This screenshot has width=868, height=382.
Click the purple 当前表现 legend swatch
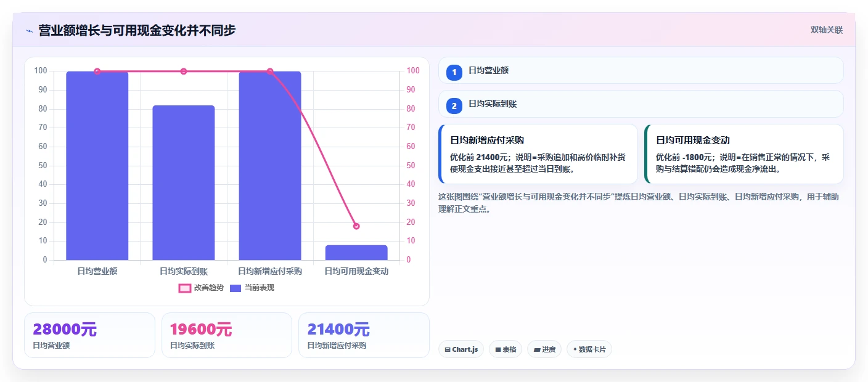coord(235,288)
